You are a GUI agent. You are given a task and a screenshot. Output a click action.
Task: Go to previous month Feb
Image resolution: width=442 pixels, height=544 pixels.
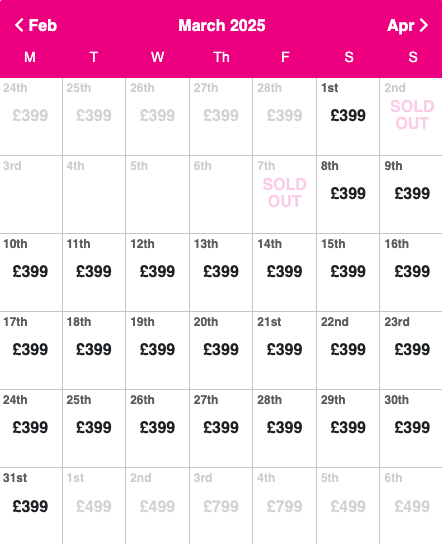click(36, 25)
